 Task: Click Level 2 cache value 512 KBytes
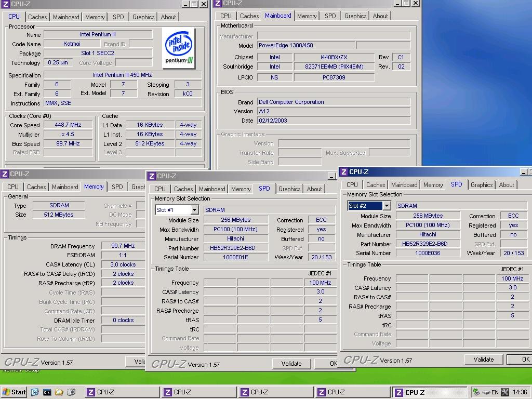(x=150, y=143)
